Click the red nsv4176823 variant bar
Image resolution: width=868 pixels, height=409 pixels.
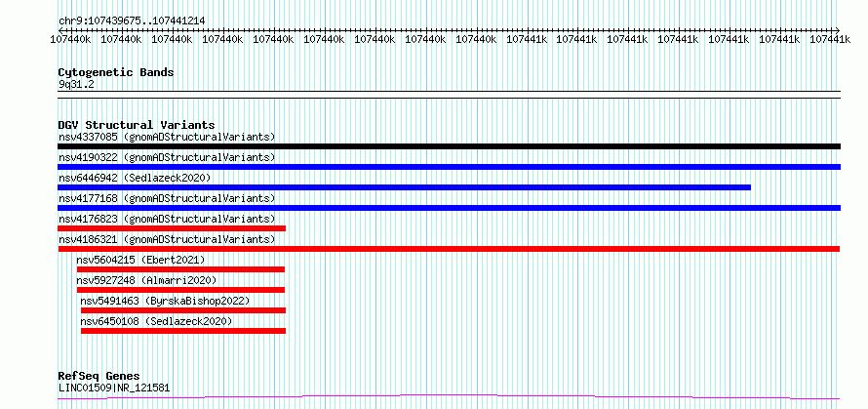[172, 228]
